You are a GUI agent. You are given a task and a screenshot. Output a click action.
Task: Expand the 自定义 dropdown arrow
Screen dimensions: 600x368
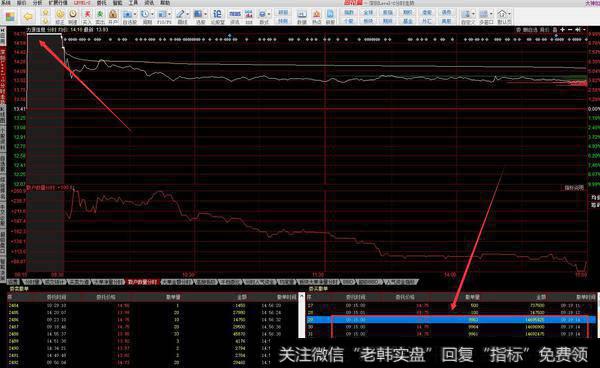(473, 14)
